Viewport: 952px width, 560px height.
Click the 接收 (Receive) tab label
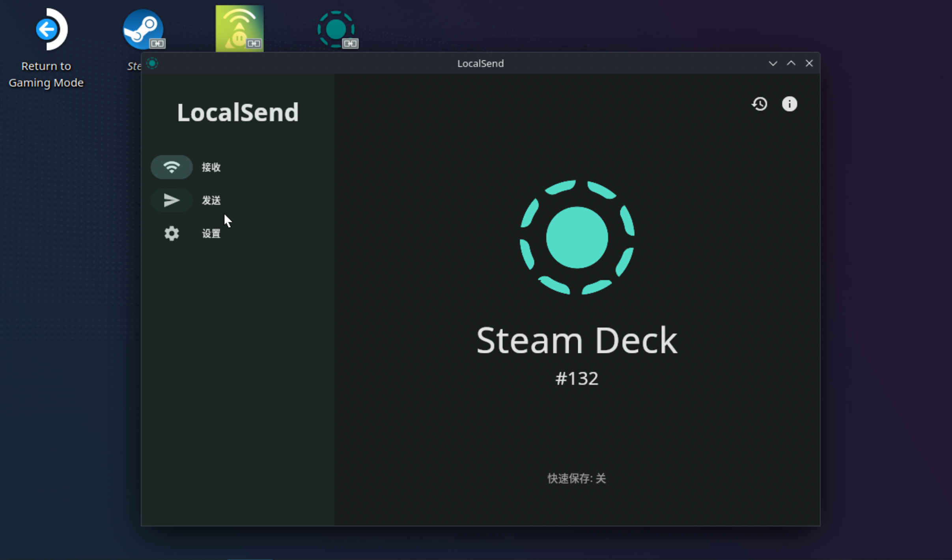pyautogui.click(x=211, y=167)
